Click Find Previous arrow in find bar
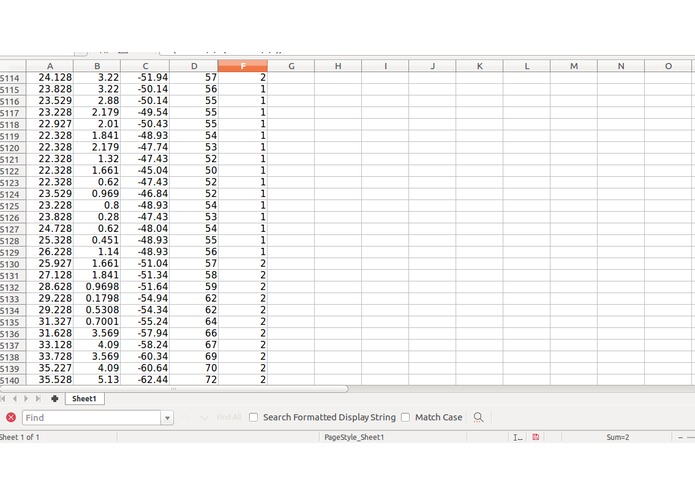This screenshot has width=695, height=494. coord(185,417)
